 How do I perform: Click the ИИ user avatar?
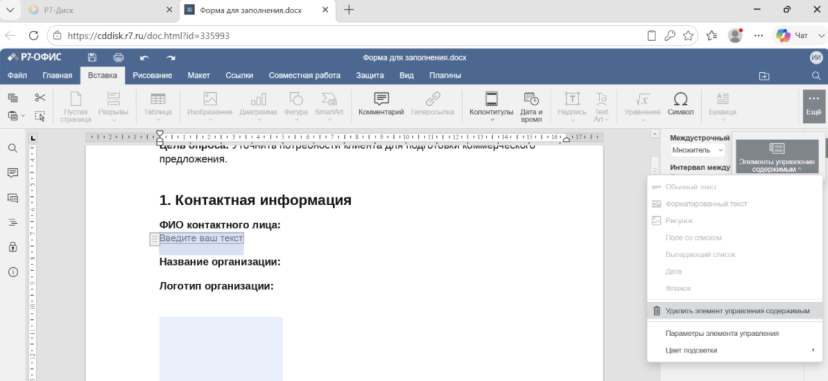tap(816, 58)
